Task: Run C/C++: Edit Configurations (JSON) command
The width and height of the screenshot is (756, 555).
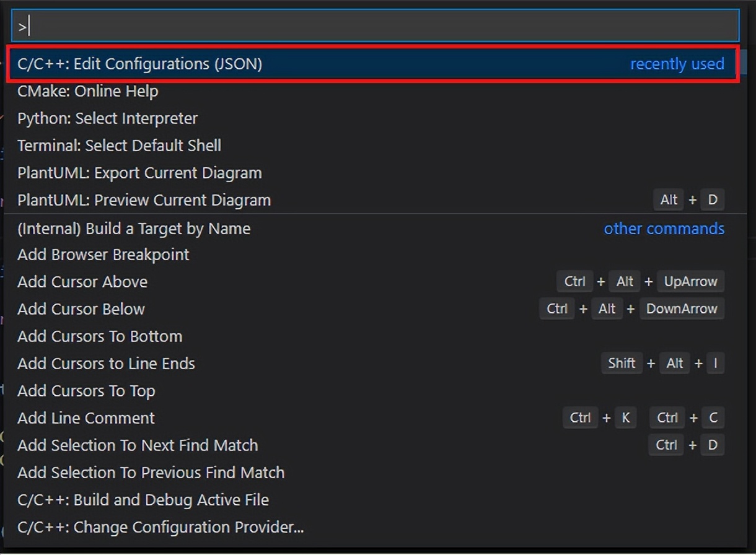Action: tap(140, 64)
